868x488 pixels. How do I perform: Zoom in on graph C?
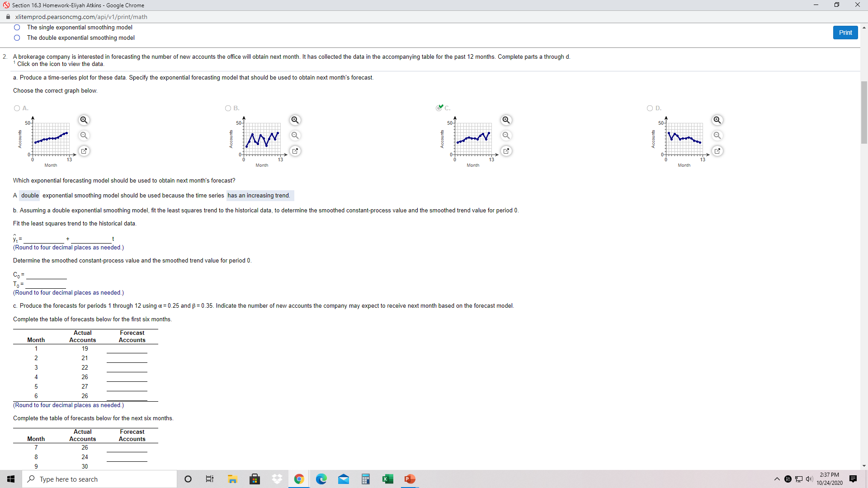[x=506, y=120]
